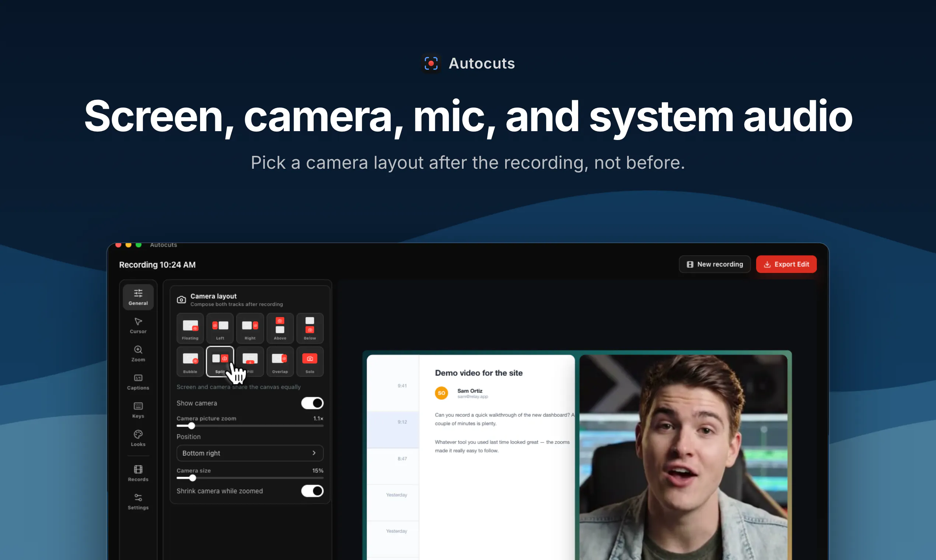
Task: Switch to the Captions tab
Action: tap(138, 382)
